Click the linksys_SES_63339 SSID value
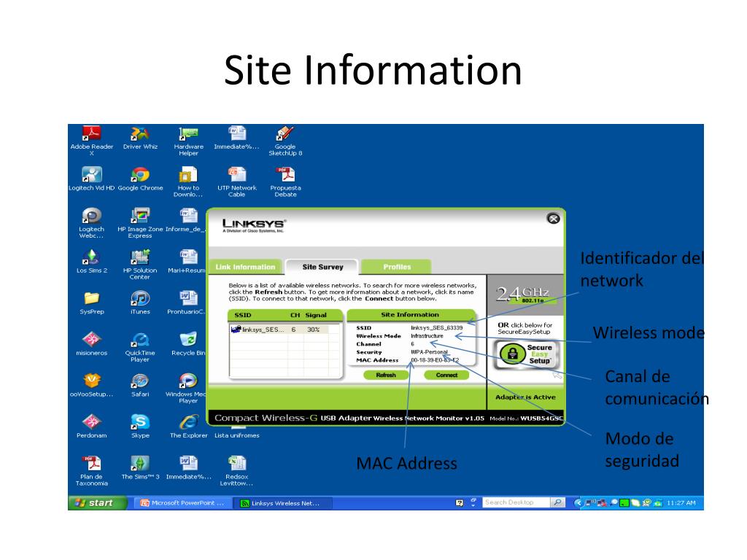Image resolution: width=747 pixels, height=560 pixels. point(436,328)
